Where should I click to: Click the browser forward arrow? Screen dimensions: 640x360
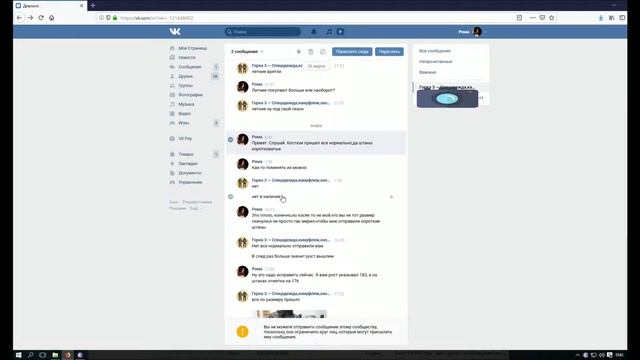coord(30,18)
